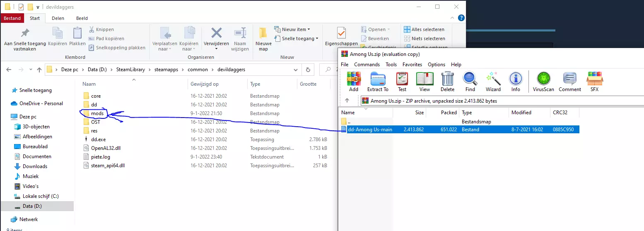Go up one level in WinRAR
Viewport: 644px width, 231px height.
pyautogui.click(x=347, y=101)
